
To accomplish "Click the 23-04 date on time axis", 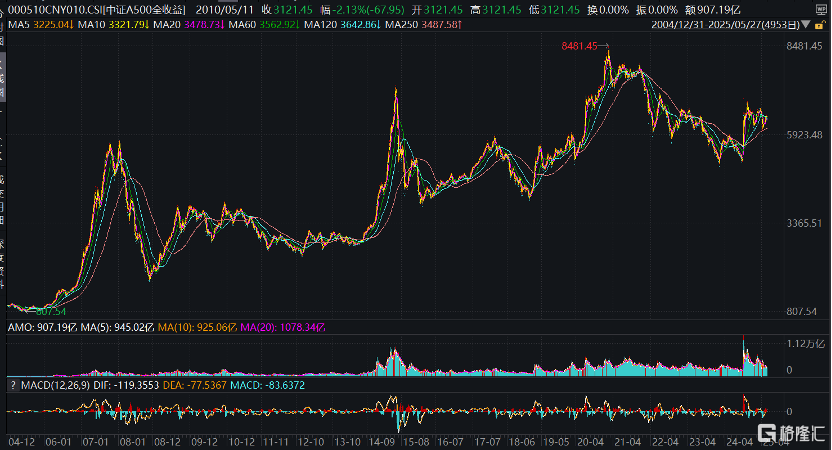I will coord(702,442).
